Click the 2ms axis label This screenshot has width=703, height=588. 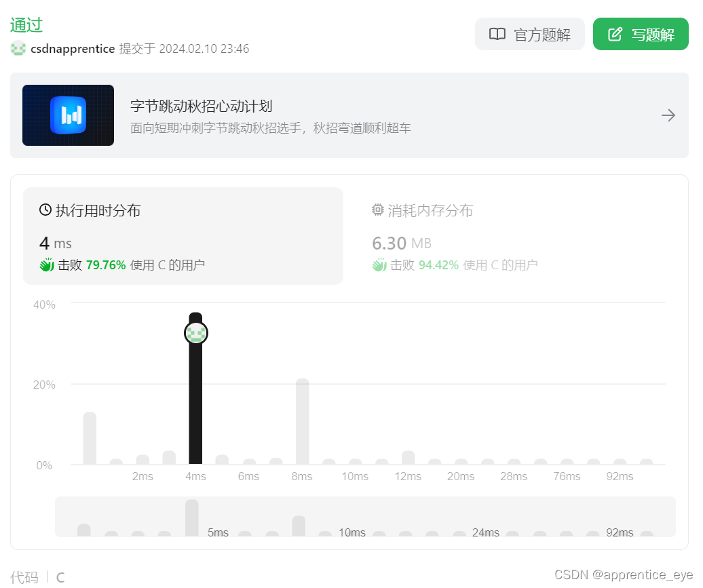pos(142,476)
